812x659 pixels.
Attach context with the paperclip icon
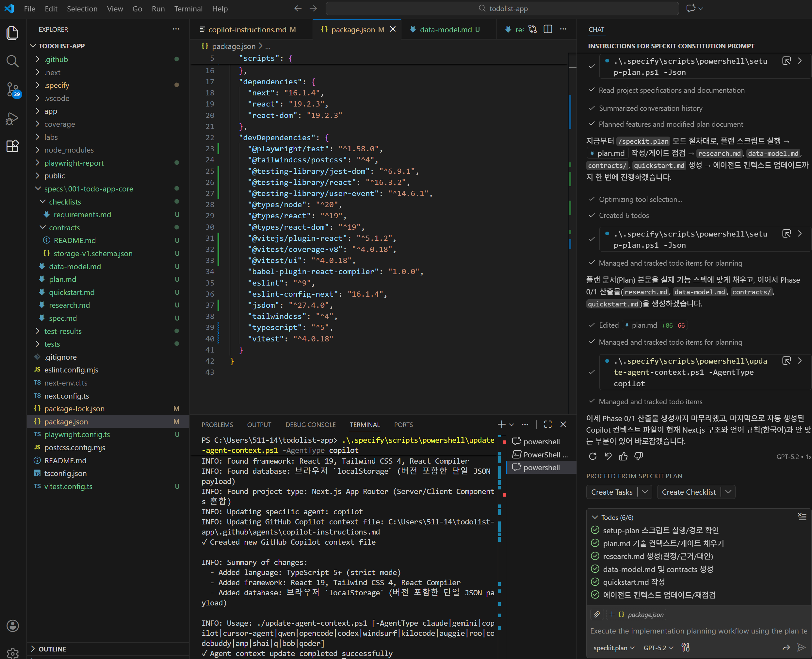pos(597,614)
